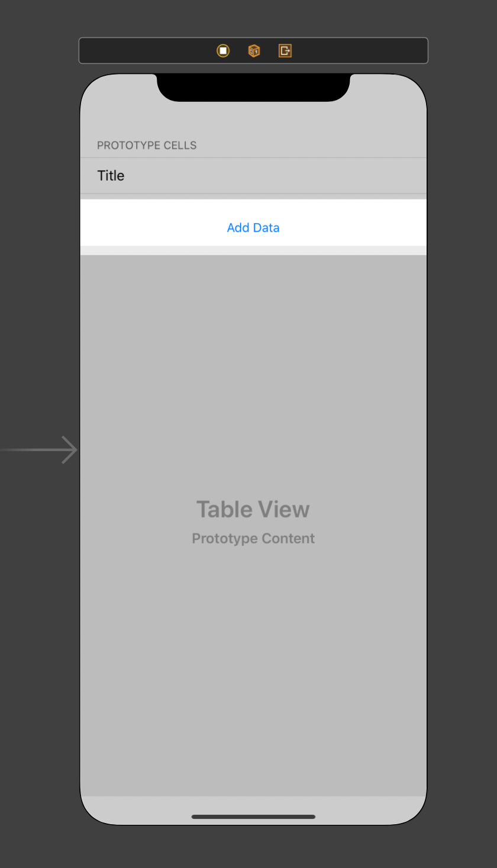Click the home indicator bar at bottom
Image resolution: width=497 pixels, height=868 pixels.
pyautogui.click(x=253, y=816)
